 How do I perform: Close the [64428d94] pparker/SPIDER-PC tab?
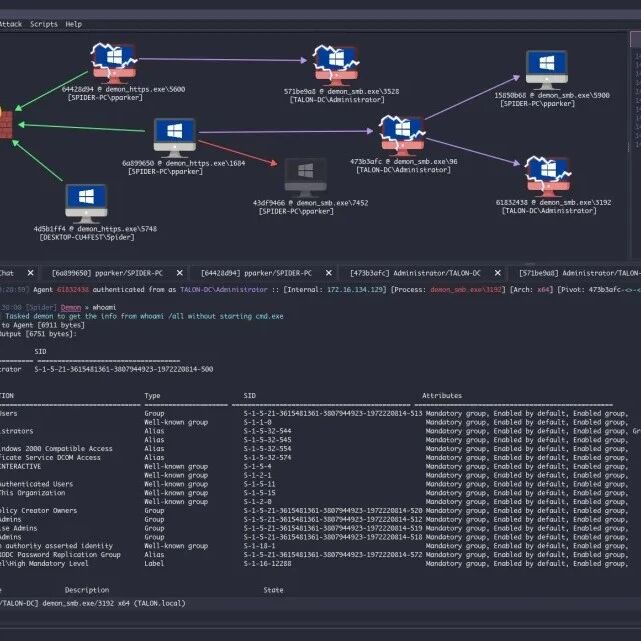[x=329, y=273]
